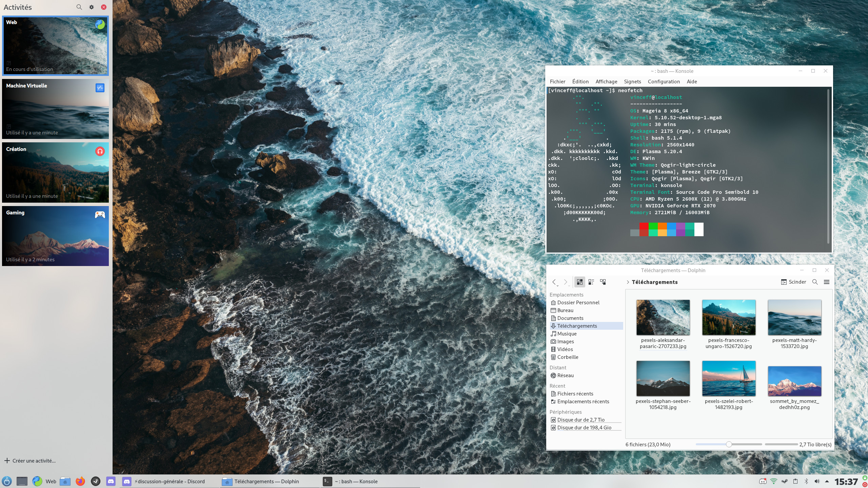The width and height of the screenshot is (868, 488).
Task: Expand the breadcrumb chevron before Téléchargements
Action: (x=628, y=282)
